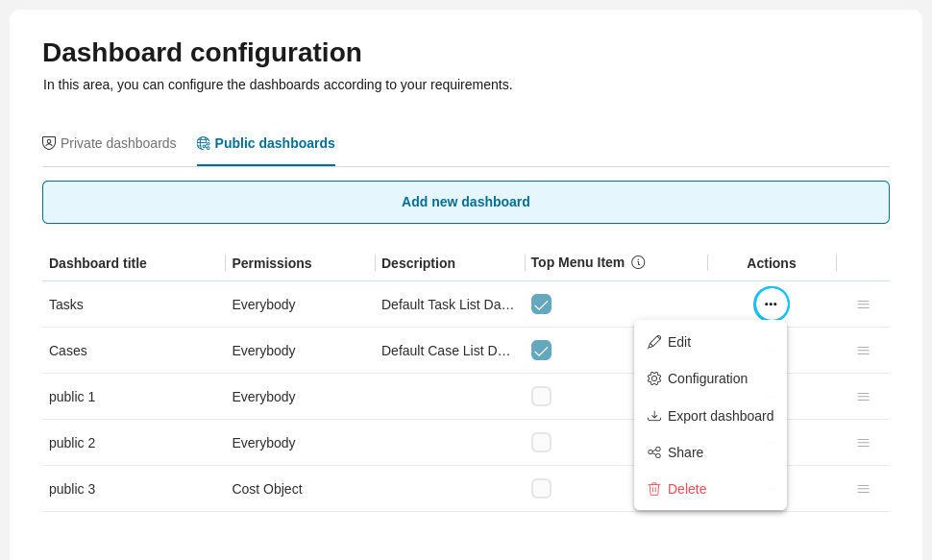Open the ellipsis actions dropdown on Tasks row
Screen dimensions: 932x560
pos(771,304)
